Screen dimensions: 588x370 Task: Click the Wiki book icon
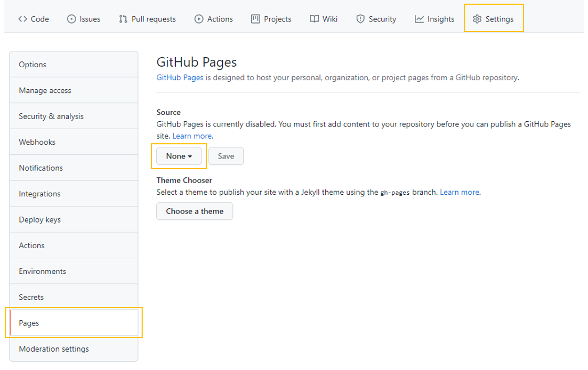click(x=314, y=19)
